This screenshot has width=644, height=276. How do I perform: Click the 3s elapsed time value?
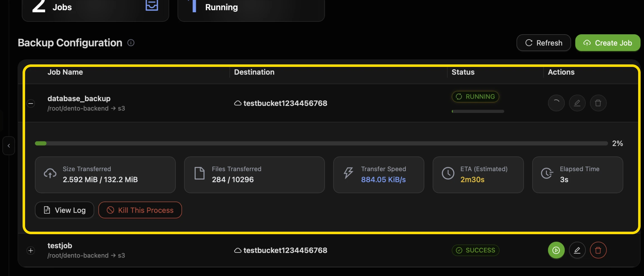coord(564,180)
